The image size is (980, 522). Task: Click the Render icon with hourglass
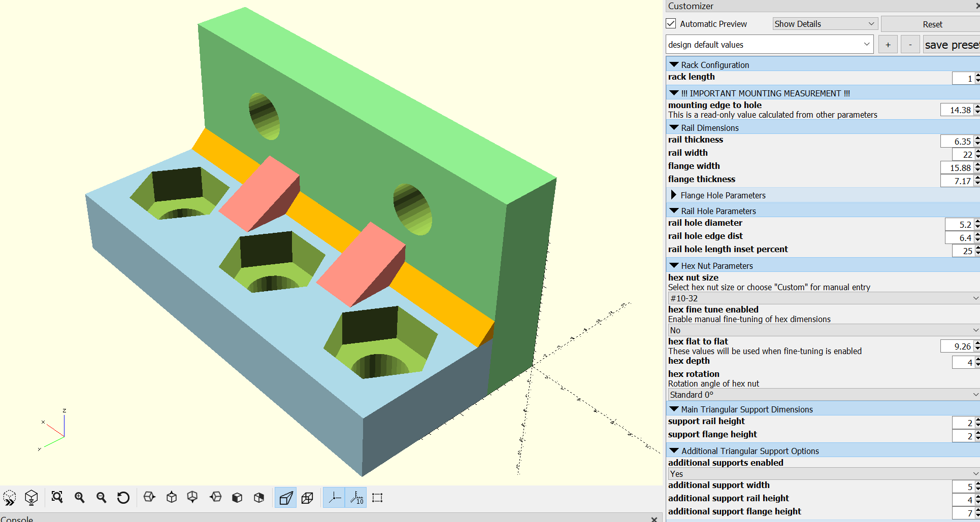pos(31,498)
